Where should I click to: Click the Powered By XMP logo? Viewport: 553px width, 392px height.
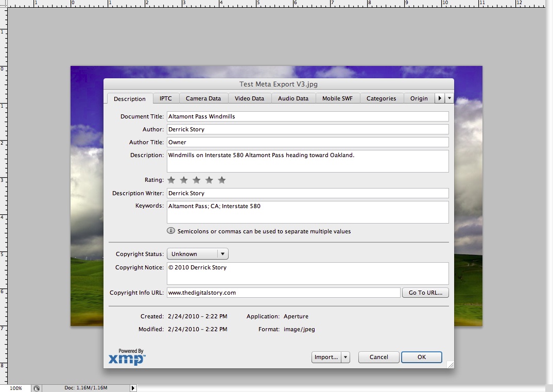point(127,357)
